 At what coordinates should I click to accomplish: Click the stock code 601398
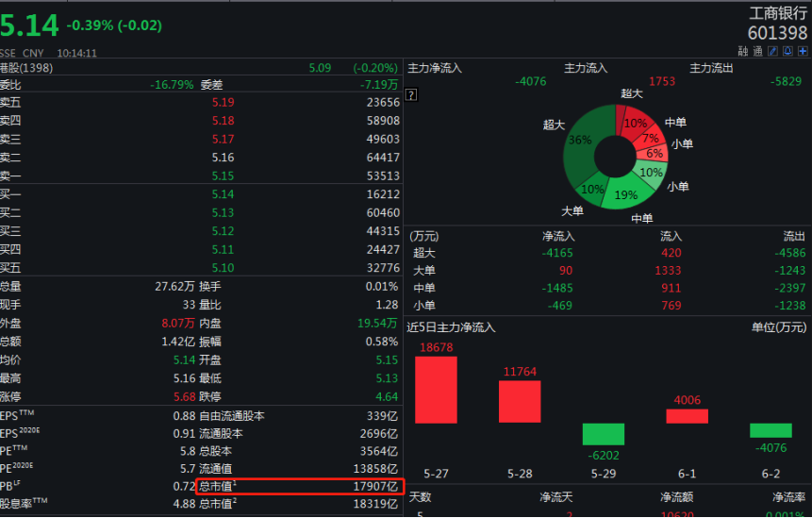[778, 33]
